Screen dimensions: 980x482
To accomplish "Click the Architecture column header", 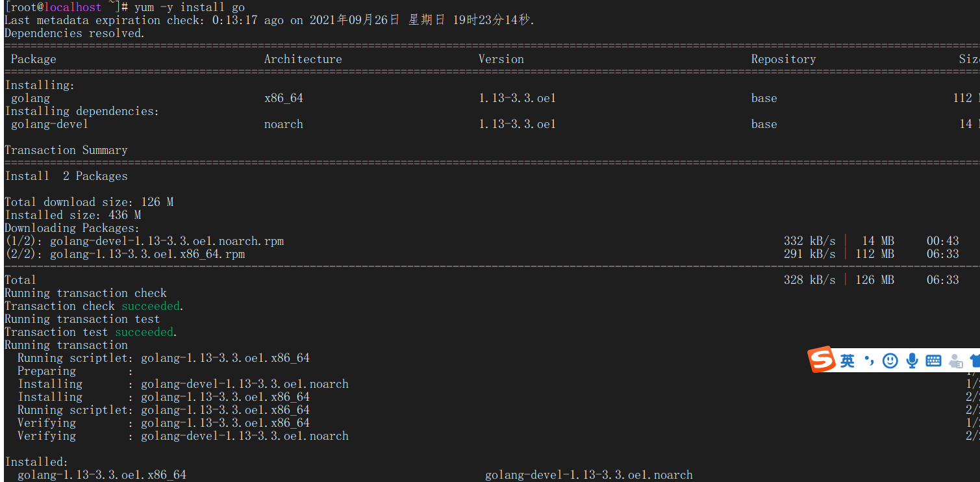I will tap(303, 59).
